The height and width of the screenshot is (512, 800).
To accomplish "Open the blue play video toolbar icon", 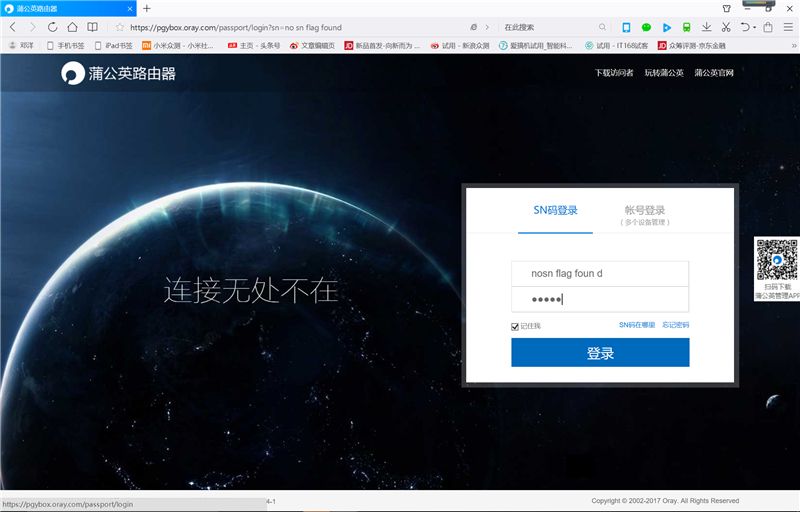I will 667,28.
